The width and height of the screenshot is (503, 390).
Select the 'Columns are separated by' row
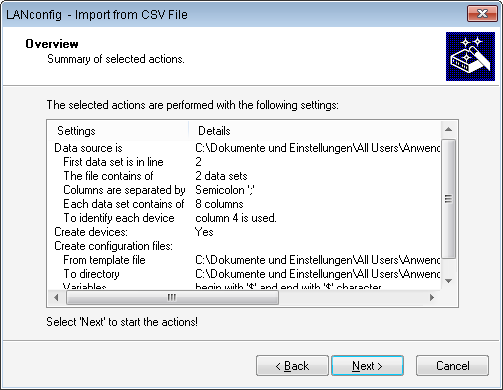coord(244,190)
